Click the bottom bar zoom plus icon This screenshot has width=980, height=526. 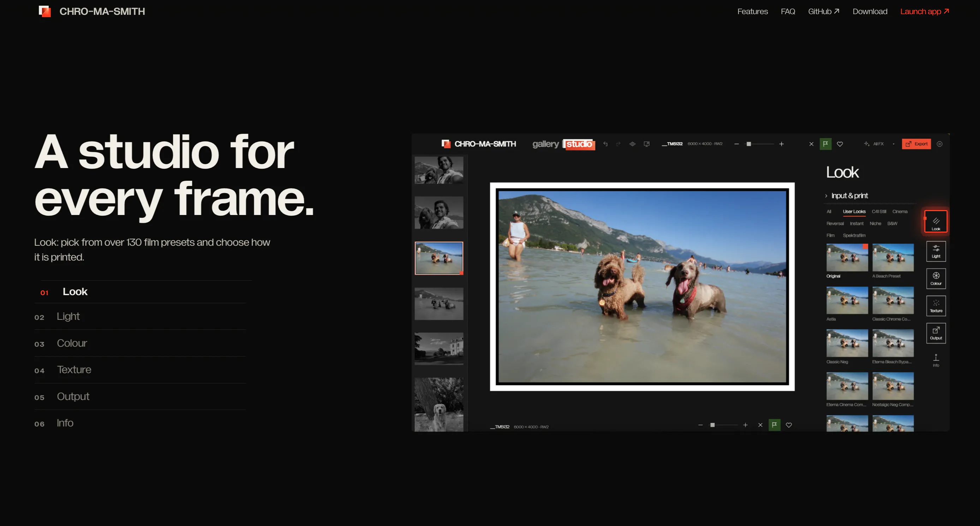[745, 425]
